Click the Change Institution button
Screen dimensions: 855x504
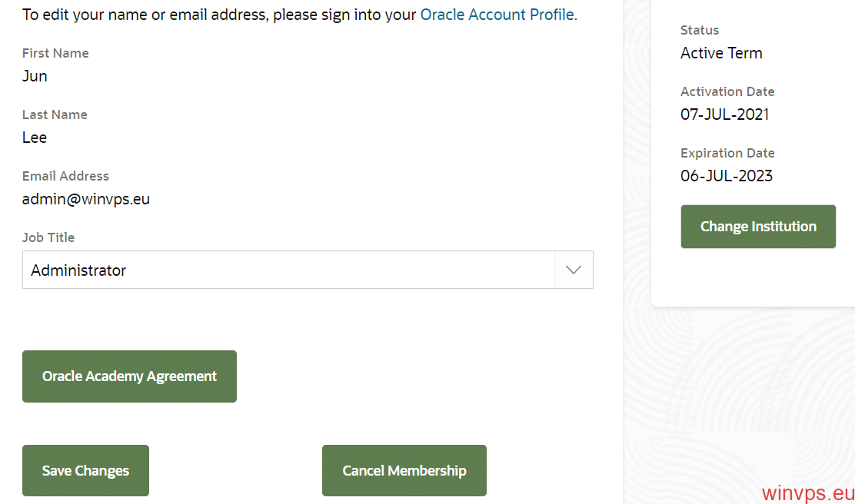pos(758,227)
